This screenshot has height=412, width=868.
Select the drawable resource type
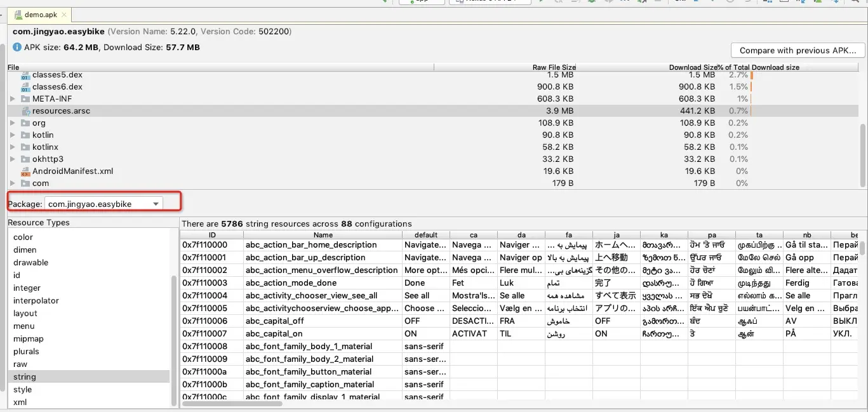pyautogui.click(x=31, y=263)
